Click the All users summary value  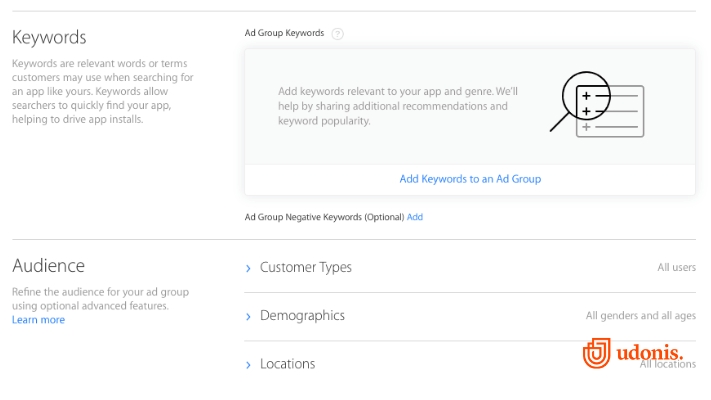click(x=676, y=268)
